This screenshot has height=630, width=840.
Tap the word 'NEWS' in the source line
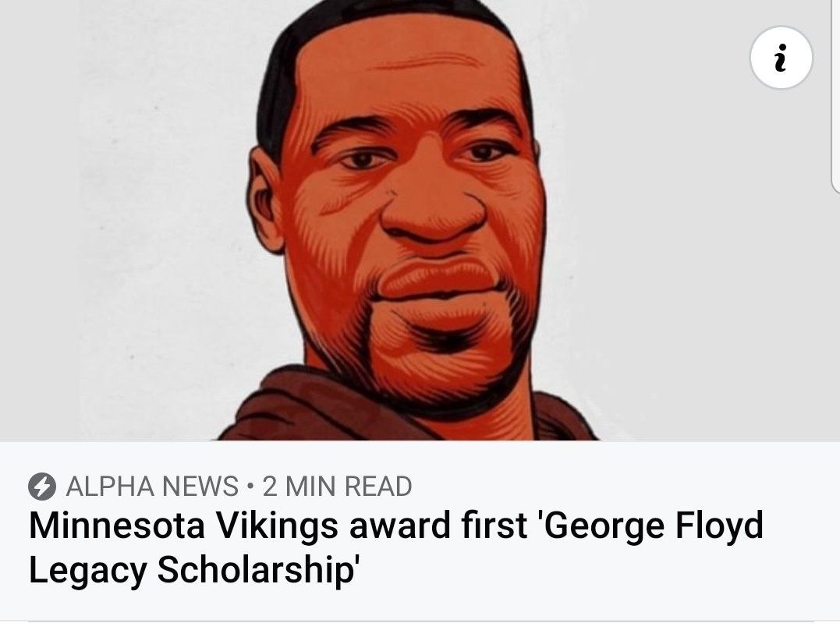tap(200, 487)
